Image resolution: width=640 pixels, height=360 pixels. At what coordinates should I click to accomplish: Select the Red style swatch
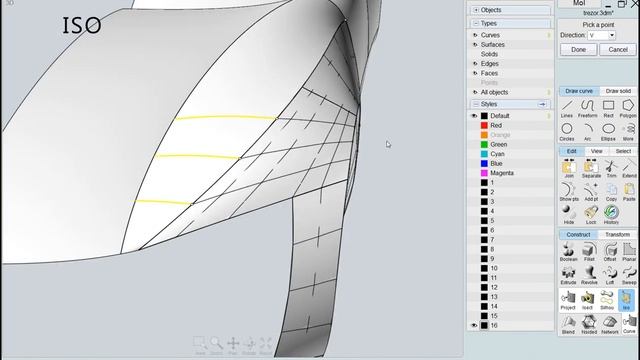[484, 125]
